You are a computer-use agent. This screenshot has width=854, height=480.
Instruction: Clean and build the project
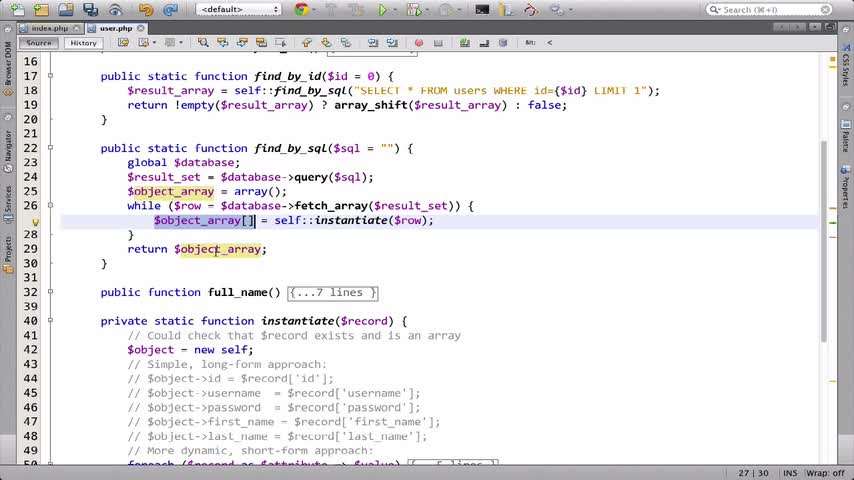[x=356, y=9]
